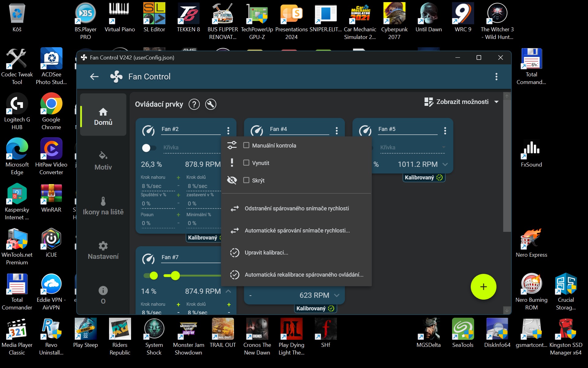
Task: Tick the Skrýt checkbox
Action: [246, 180]
